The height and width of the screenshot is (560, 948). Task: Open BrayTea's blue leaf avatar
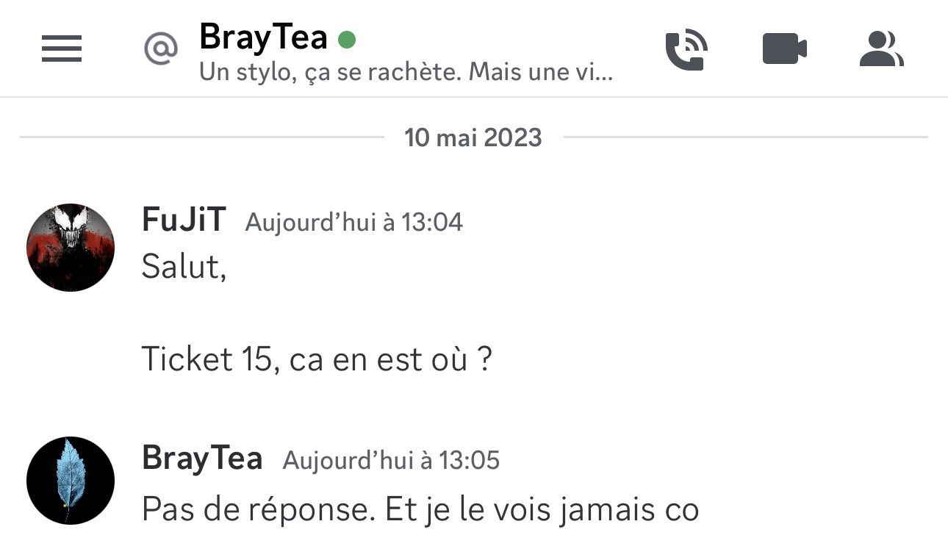[71, 481]
